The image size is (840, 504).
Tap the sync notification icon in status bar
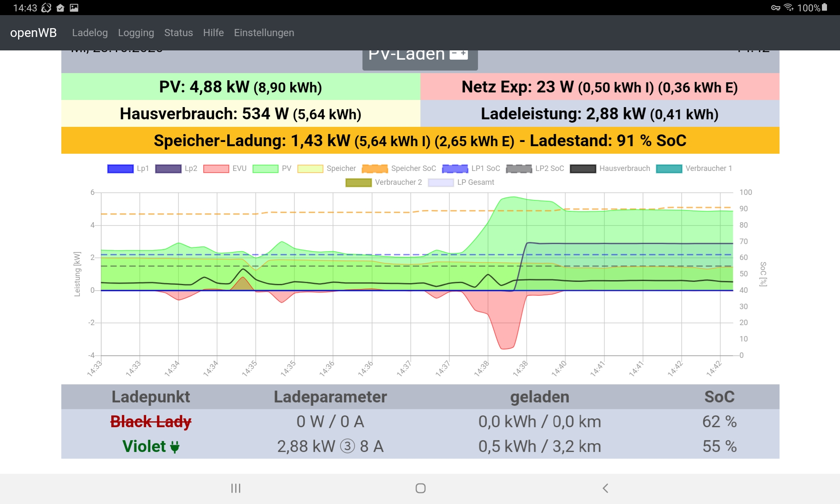46,8
